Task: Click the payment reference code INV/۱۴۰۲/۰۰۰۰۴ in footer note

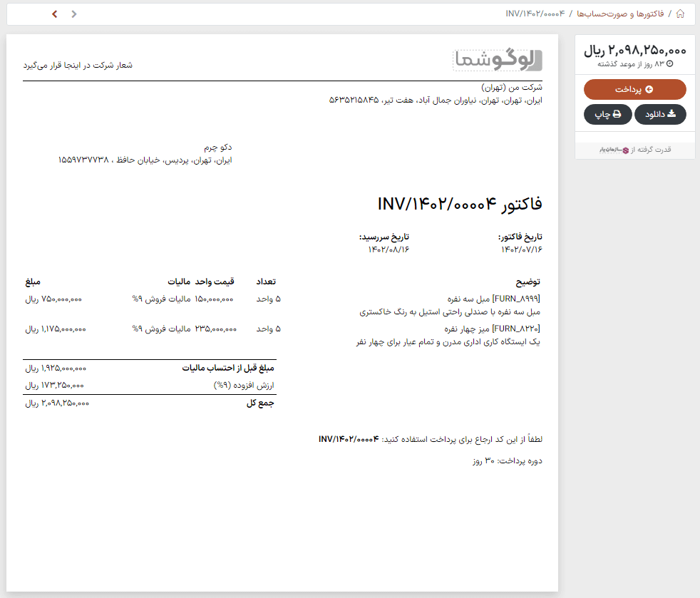Action: 349,439
